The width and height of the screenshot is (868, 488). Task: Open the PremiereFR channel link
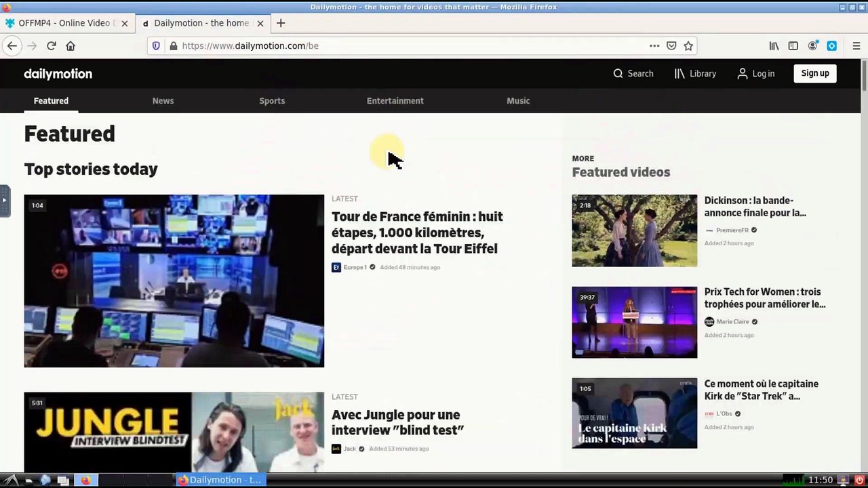(731, 230)
